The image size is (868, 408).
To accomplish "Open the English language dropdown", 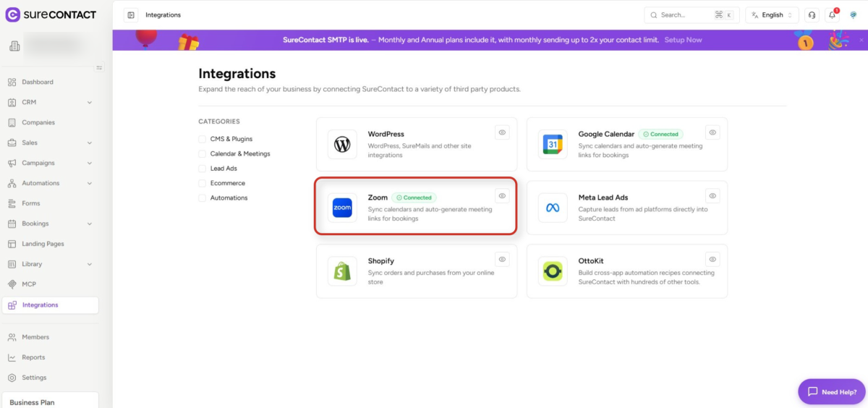I will coord(772,14).
